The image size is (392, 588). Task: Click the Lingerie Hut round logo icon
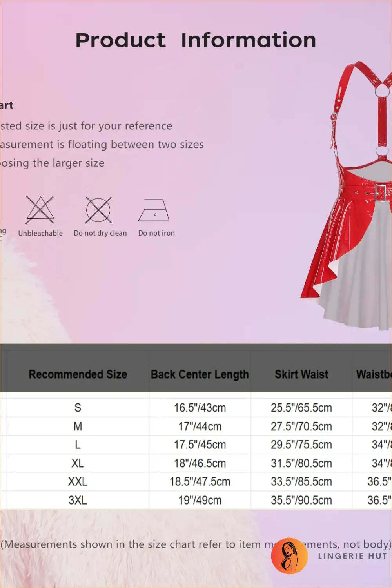click(289, 556)
